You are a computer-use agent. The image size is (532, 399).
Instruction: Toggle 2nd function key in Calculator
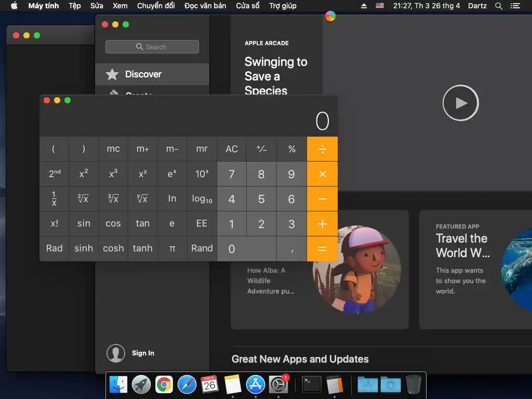click(x=54, y=174)
